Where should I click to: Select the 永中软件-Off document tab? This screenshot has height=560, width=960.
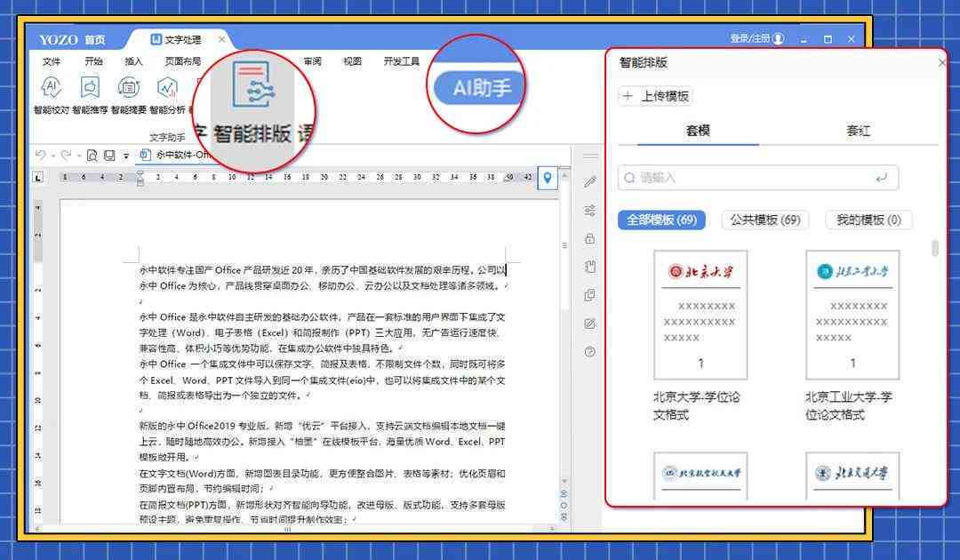click(x=176, y=156)
